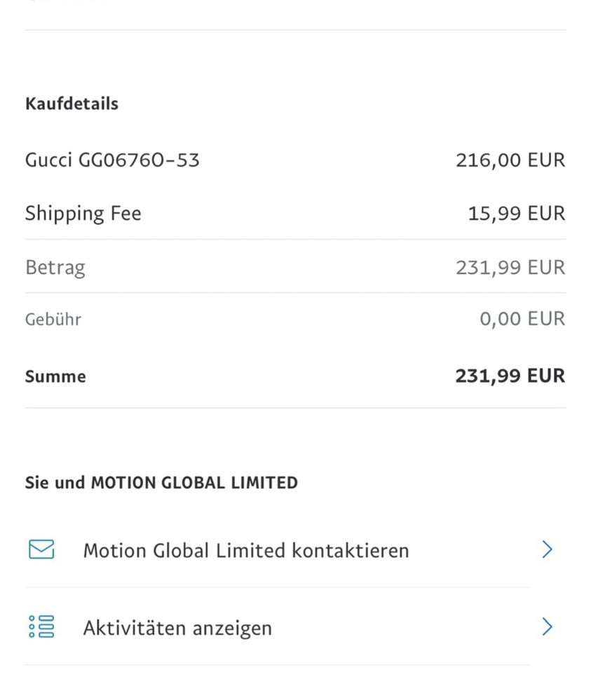
Task: Expand chevron beside Motion Global Limited kontaktieren
Action: [548, 549]
